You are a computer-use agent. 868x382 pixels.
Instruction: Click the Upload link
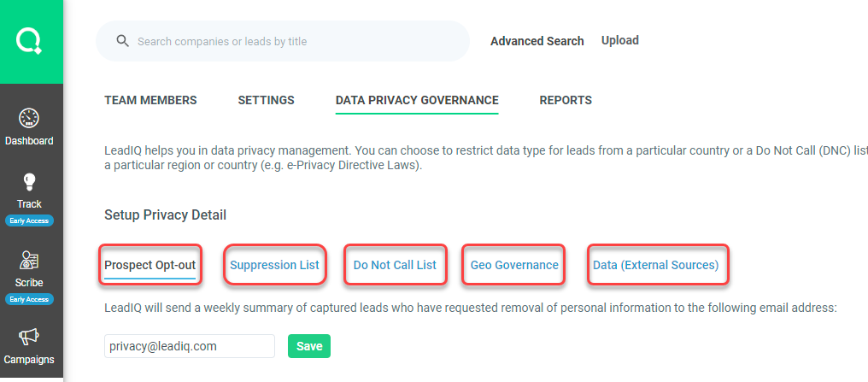click(620, 40)
